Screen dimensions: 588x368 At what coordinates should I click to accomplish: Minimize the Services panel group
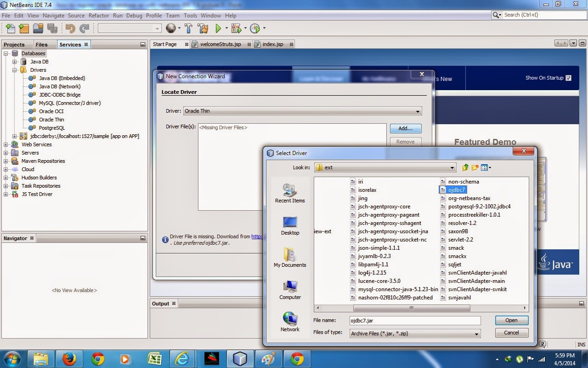tap(143, 45)
